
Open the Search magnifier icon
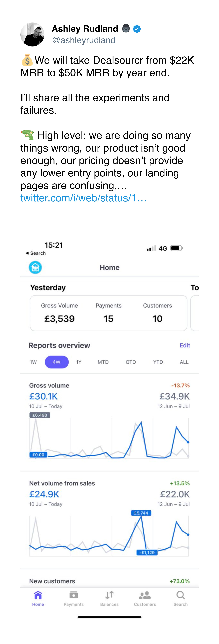pyautogui.click(x=180, y=596)
